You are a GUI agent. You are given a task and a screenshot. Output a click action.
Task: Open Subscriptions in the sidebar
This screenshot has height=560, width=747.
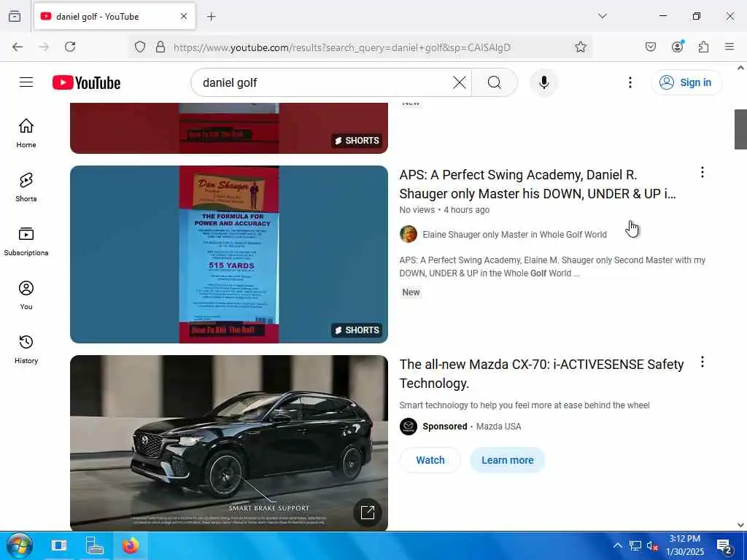pos(26,241)
